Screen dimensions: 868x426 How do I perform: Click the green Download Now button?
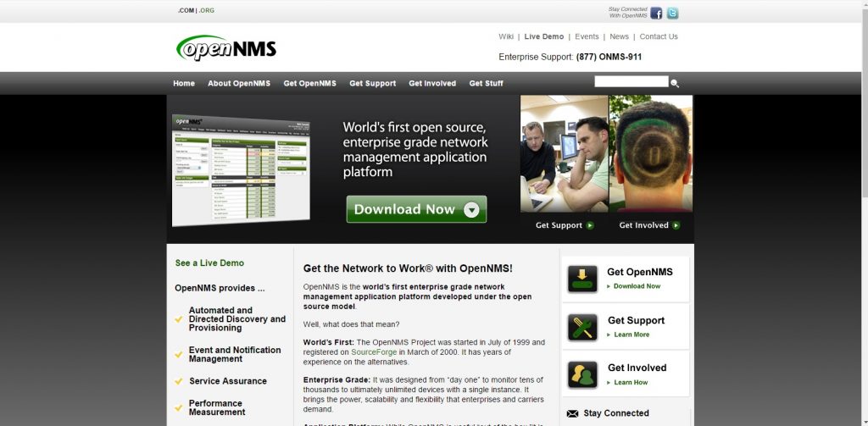(416, 209)
